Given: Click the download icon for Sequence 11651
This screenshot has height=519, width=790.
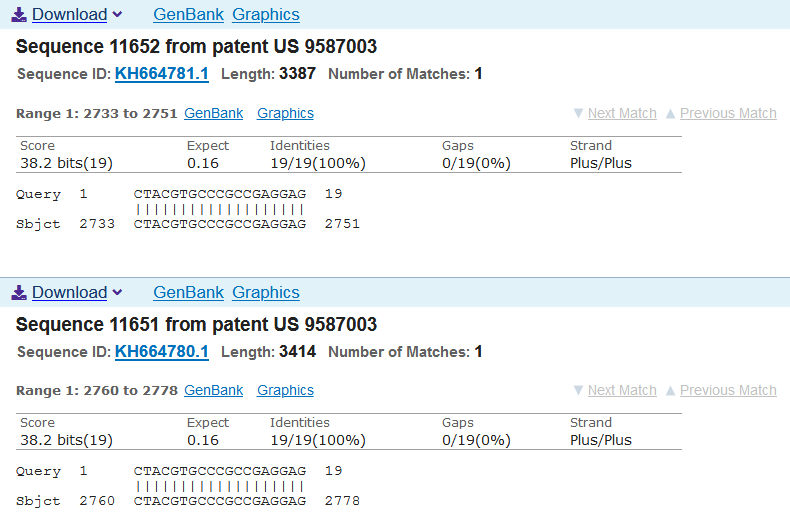Looking at the screenshot, I should 19,293.
